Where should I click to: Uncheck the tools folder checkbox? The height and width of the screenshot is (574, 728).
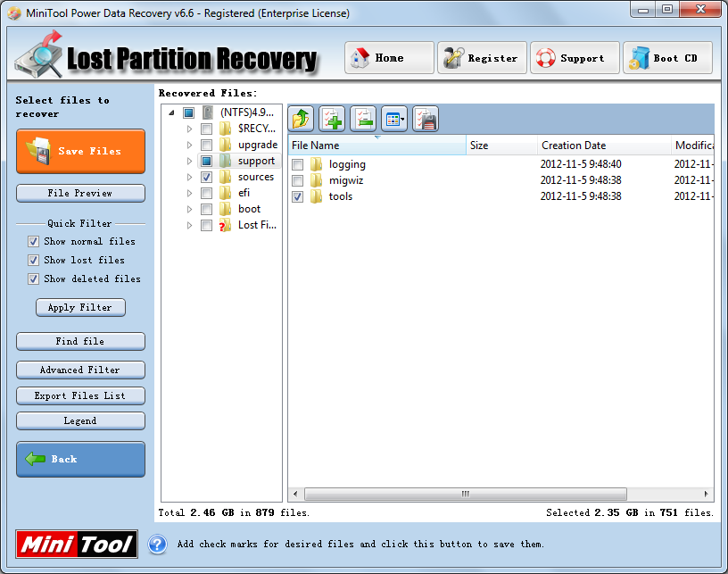click(x=298, y=197)
